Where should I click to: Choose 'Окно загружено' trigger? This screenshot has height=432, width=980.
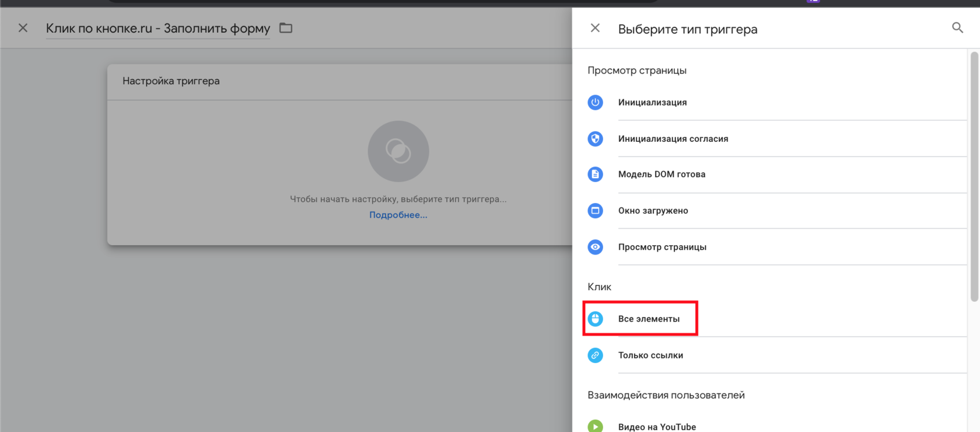[653, 210]
